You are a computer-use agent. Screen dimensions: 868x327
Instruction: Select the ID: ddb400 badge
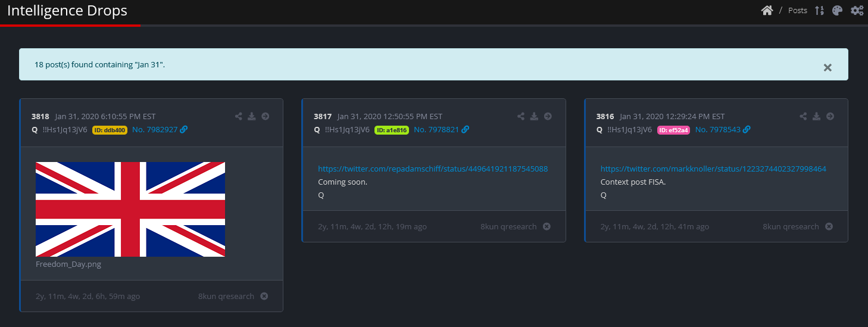[x=110, y=130]
